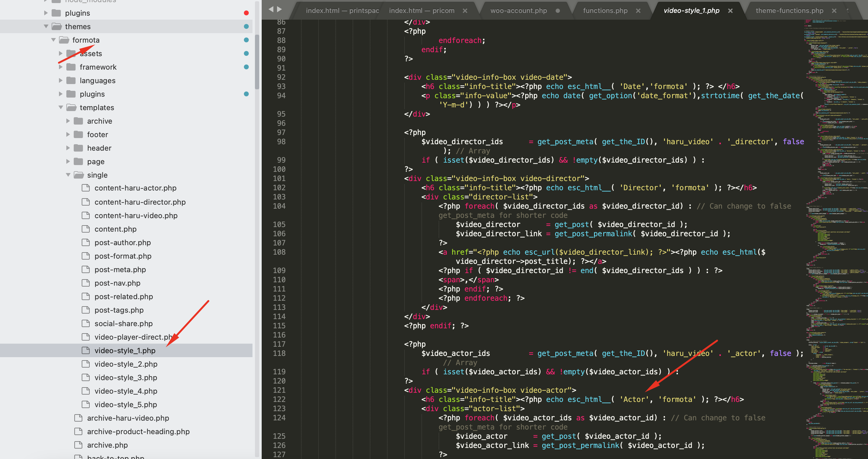This screenshot has height=459, width=868.
Task: Close the functions.php tab
Action: pos(638,11)
